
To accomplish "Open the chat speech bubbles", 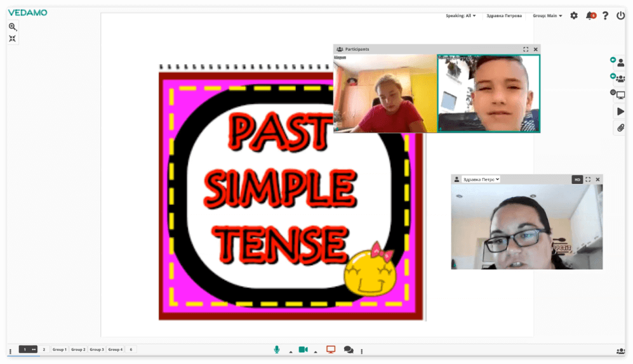I will pyautogui.click(x=349, y=349).
